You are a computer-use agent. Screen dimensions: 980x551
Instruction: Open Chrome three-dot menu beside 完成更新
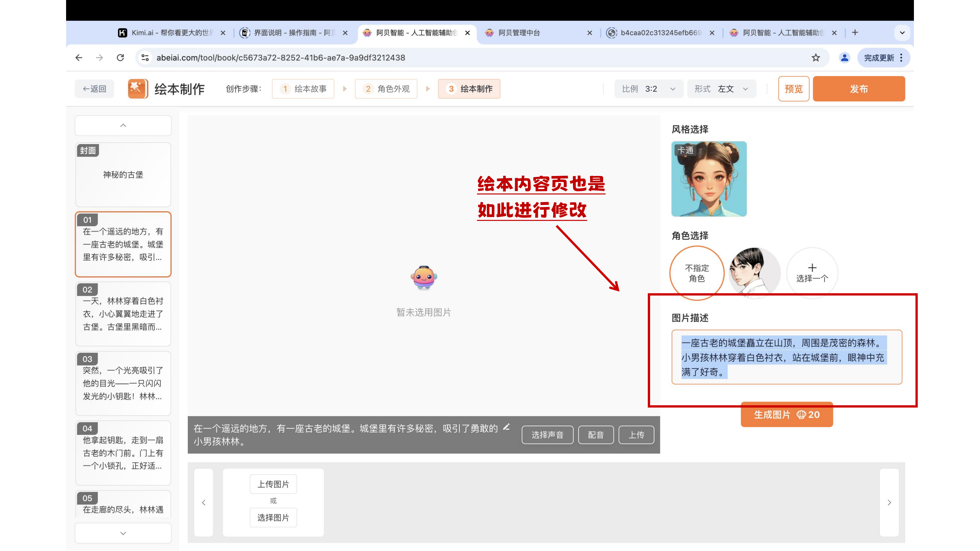pyautogui.click(x=901, y=58)
